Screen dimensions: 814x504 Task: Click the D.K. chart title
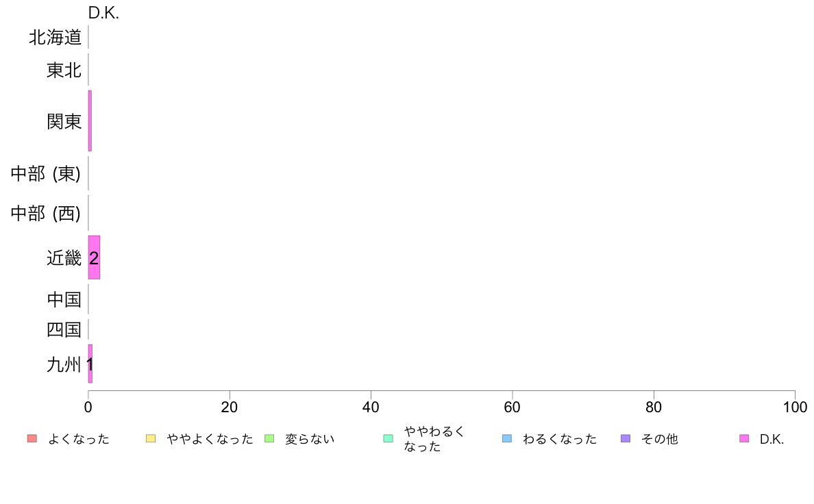(x=103, y=13)
